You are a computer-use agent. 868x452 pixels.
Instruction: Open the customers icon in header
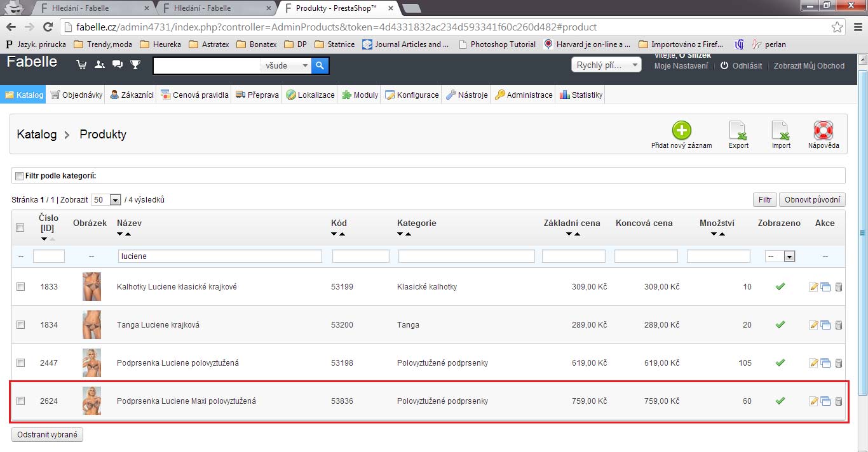pyautogui.click(x=100, y=64)
